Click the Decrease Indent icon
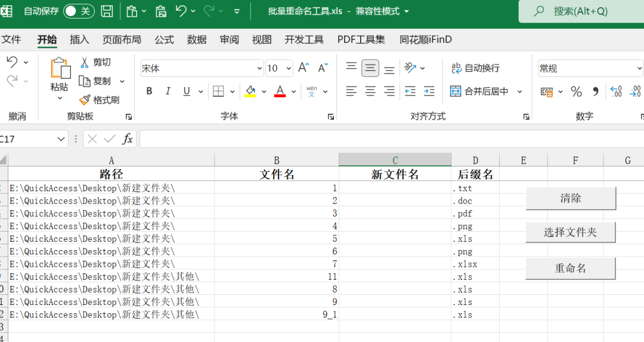Screen dimensions: 644x342 [x=410, y=91]
